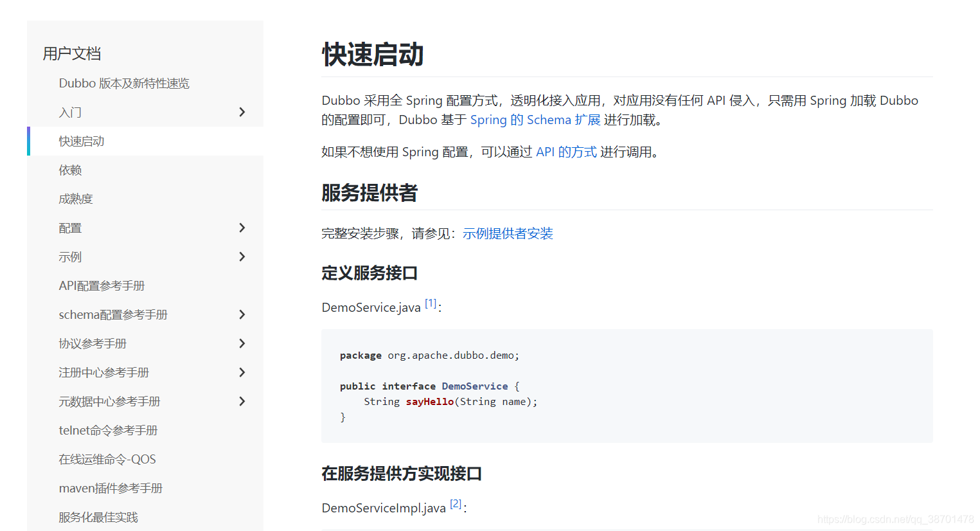Open Dubbo 版本及新特性速览 page

pyautogui.click(x=124, y=84)
